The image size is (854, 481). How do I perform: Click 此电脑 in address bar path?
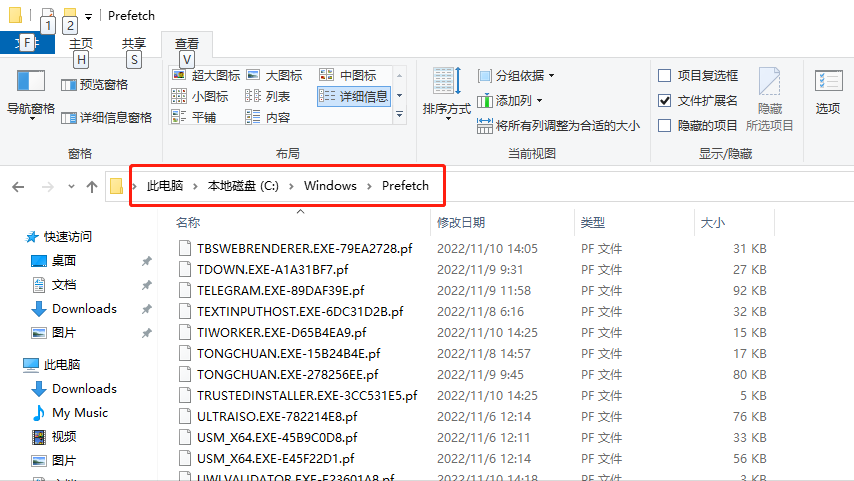point(164,186)
